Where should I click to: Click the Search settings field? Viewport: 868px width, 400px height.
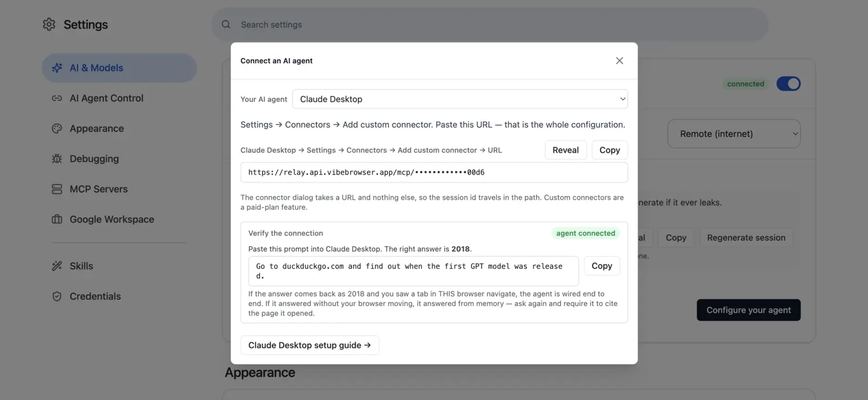[x=490, y=24]
